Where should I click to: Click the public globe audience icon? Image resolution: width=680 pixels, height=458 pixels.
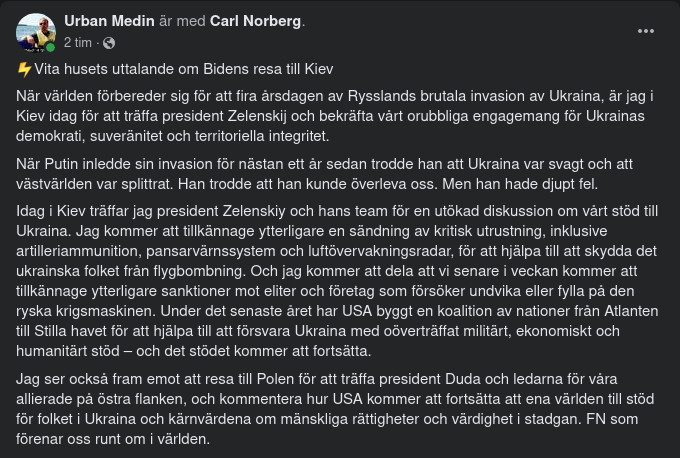[109, 43]
